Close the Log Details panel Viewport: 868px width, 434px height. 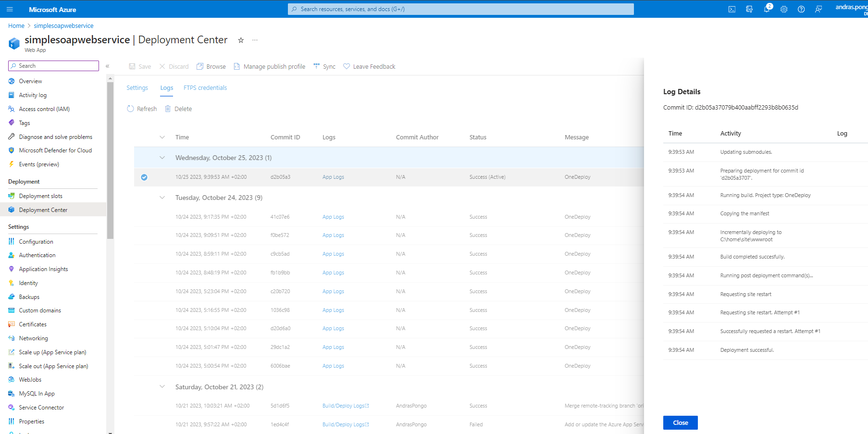[x=681, y=423]
